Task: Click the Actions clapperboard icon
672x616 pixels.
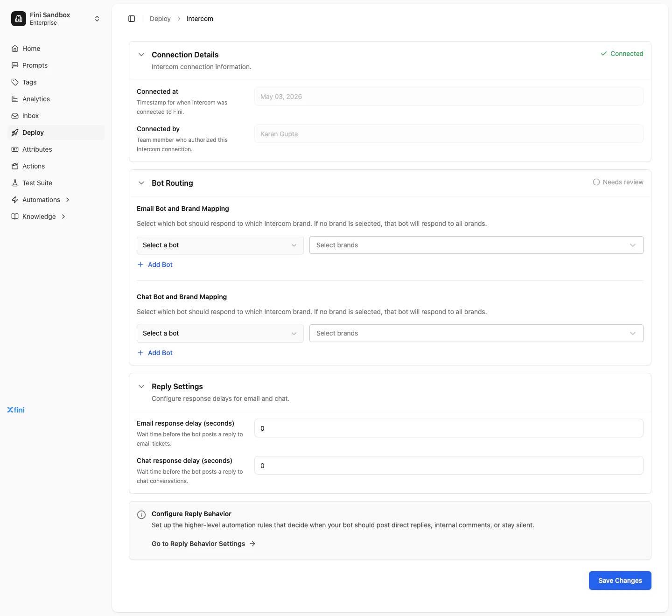Action: pos(15,166)
